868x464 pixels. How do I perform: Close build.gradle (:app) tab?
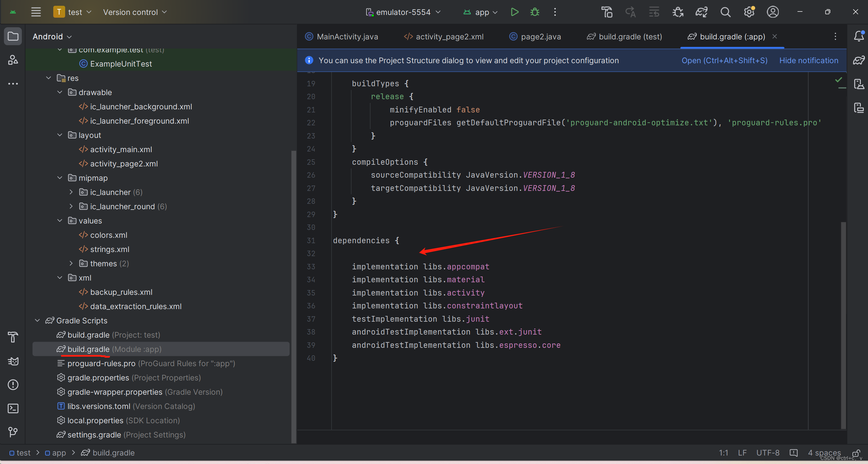775,36
